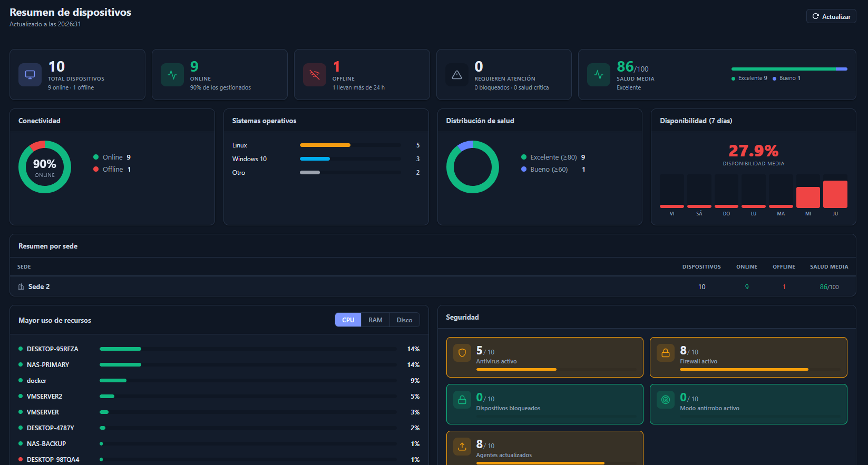Click the Modo antirrobo activo card
Image resolution: width=868 pixels, height=465 pixels.
tap(748, 404)
